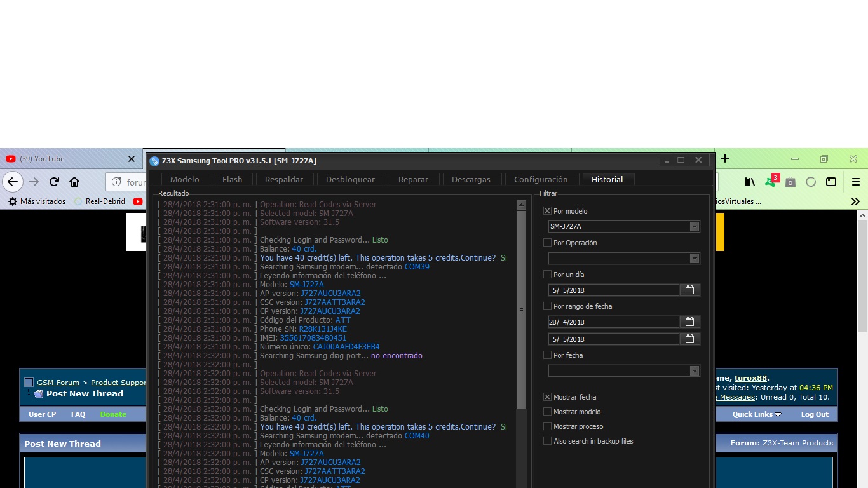Select the Historial tab

(x=607, y=180)
